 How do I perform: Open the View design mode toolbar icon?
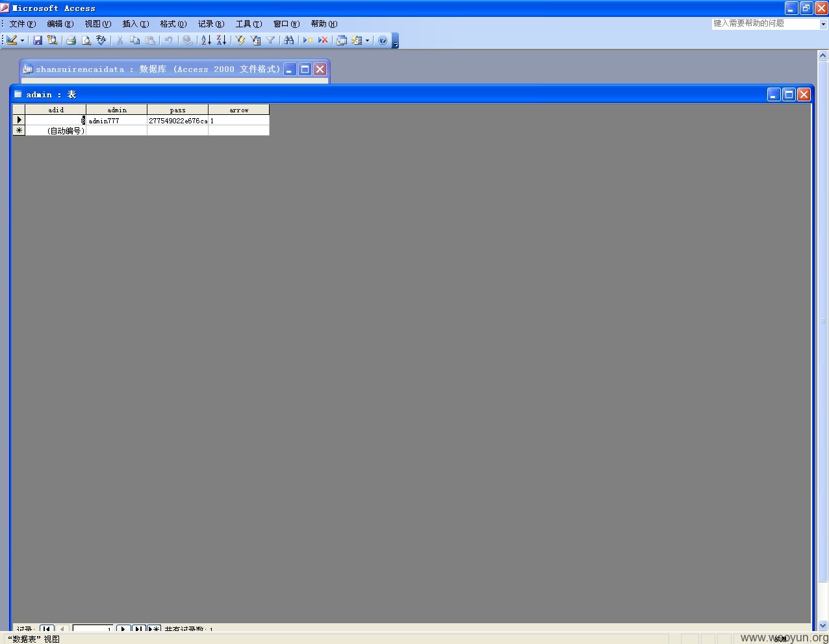[x=12, y=40]
